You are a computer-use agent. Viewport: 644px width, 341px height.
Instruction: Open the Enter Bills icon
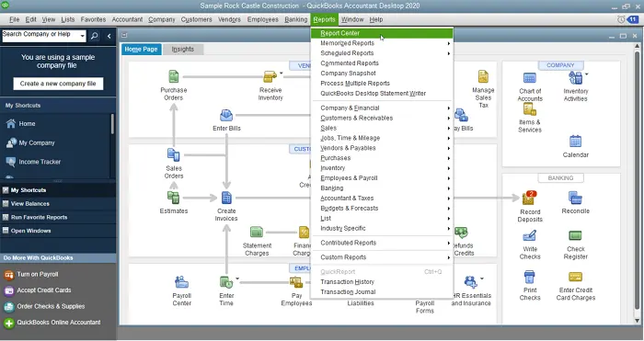coord(226,116)
